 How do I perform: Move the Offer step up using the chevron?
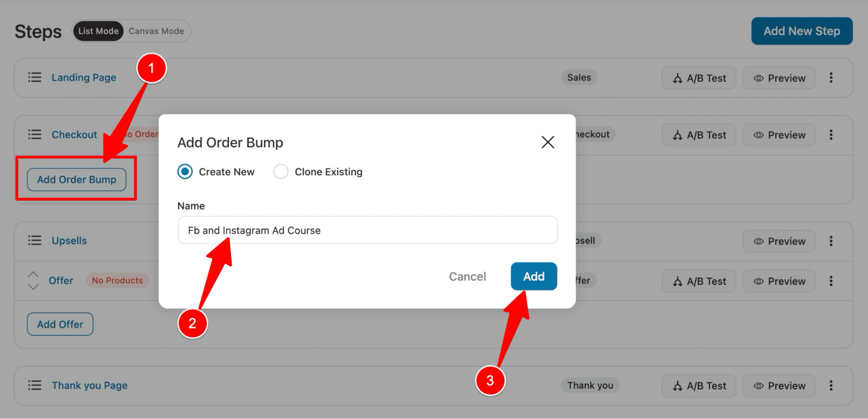[33, 275]
